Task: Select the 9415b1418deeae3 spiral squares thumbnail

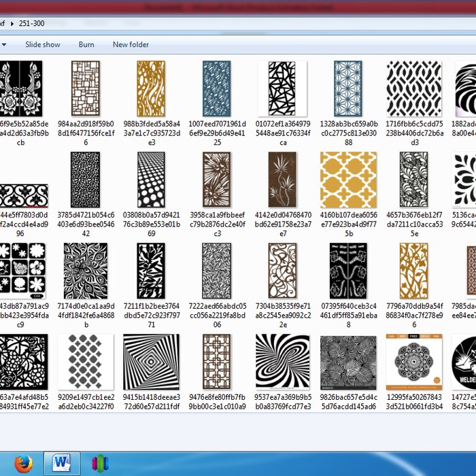Action: click(x=151, y=362)
